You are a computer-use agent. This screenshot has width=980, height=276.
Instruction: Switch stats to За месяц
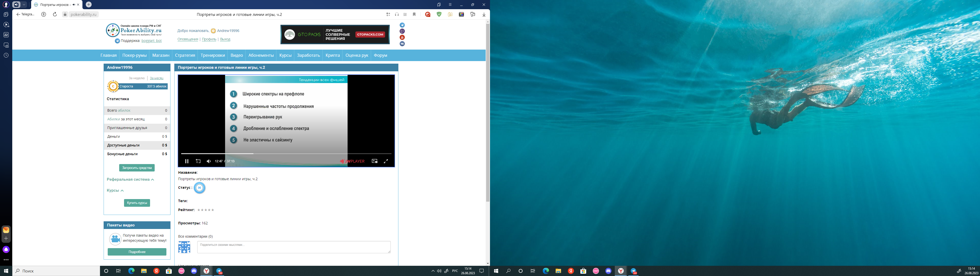156,78
